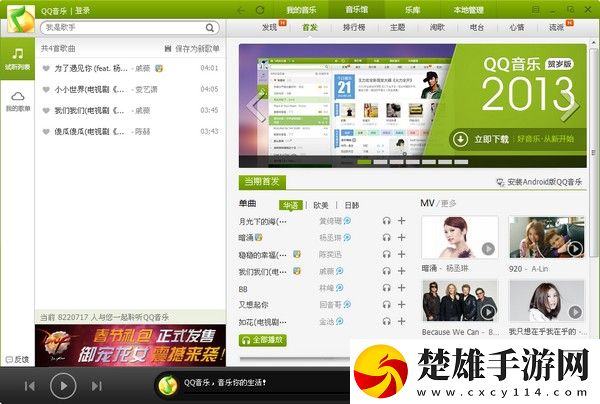The image size is (600, 404).
Task: Switch to 心情 sub-tab
Action: coord(517,28)
